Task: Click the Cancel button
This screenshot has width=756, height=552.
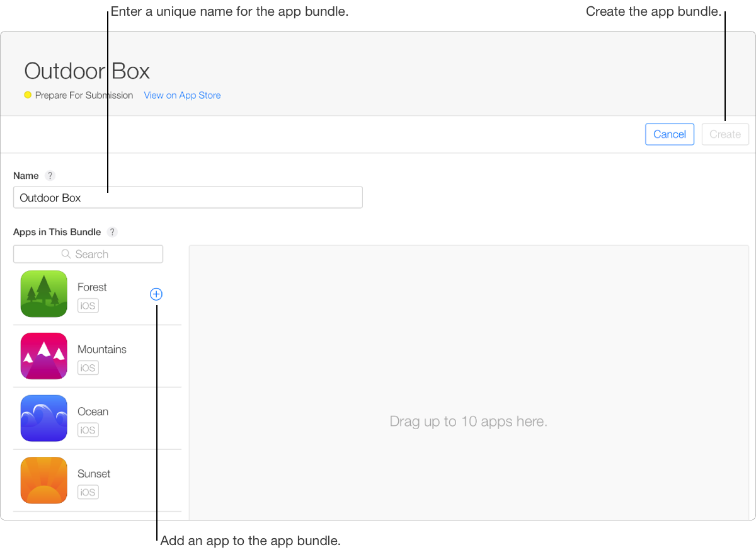Action: (x=669, y=134)
